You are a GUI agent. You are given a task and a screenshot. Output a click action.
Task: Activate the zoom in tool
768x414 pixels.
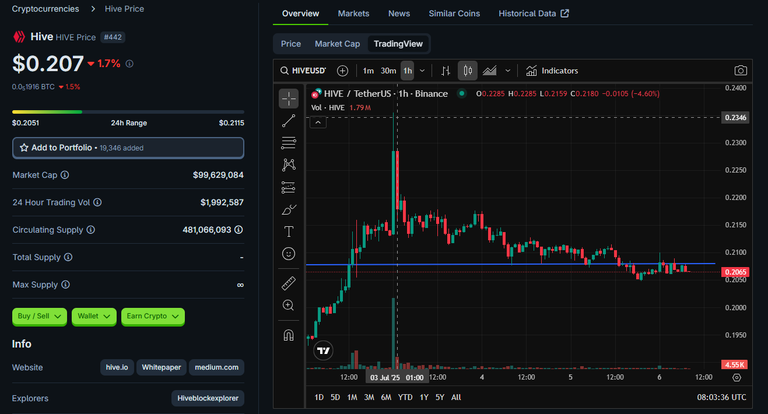288,305
